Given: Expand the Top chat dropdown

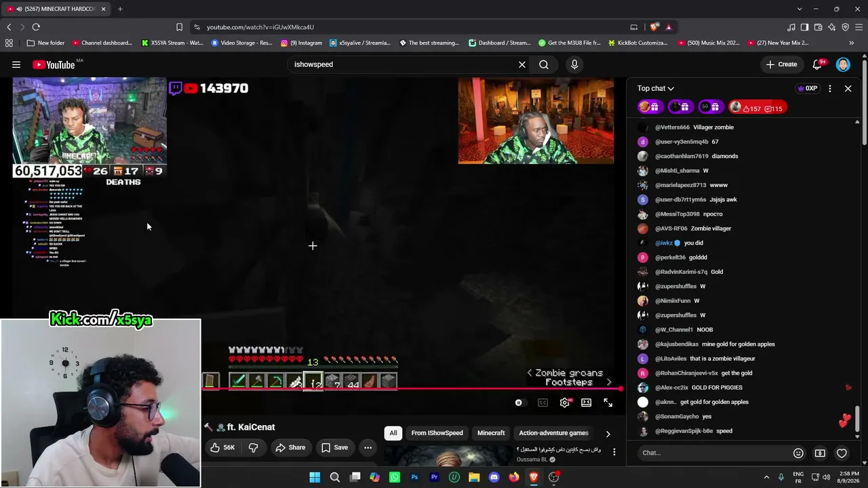Looking at the screenshot, I should [656, 88].
